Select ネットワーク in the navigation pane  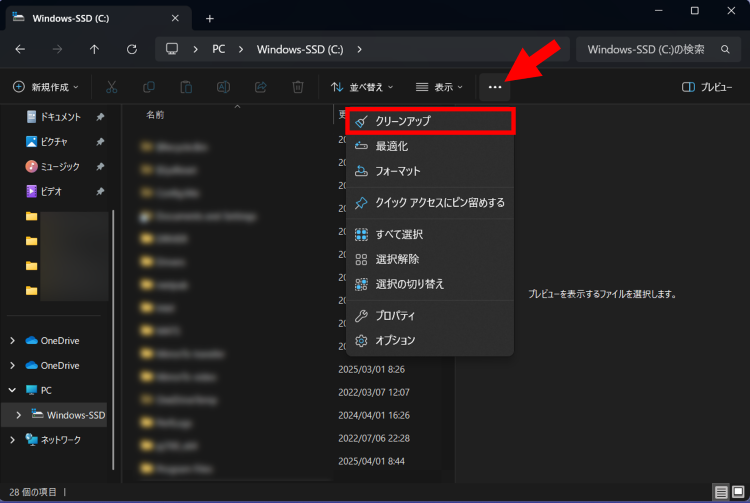coord(53,440)
